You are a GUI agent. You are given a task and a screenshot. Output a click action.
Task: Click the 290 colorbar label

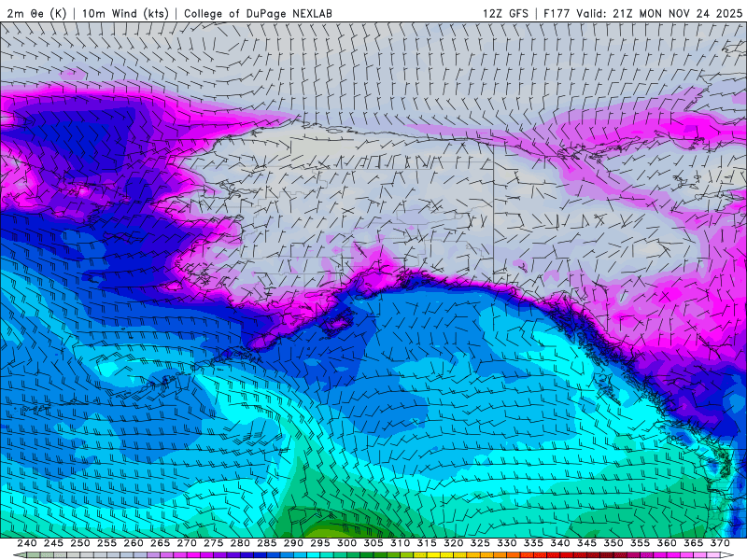coord(293,543)
